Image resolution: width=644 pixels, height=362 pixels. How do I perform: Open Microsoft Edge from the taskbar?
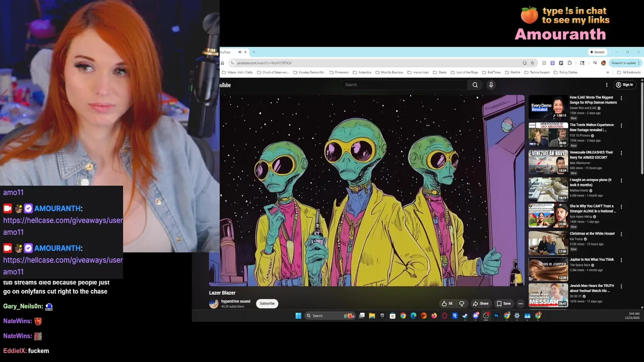click(x=413, y=316)
